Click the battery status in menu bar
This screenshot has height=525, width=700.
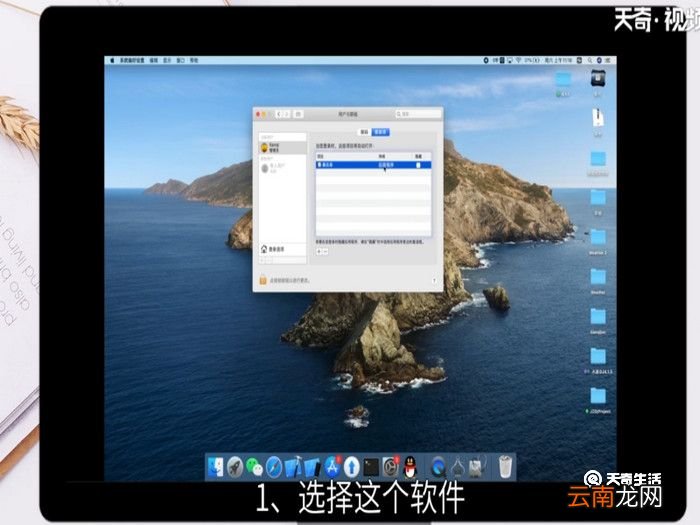532,60
